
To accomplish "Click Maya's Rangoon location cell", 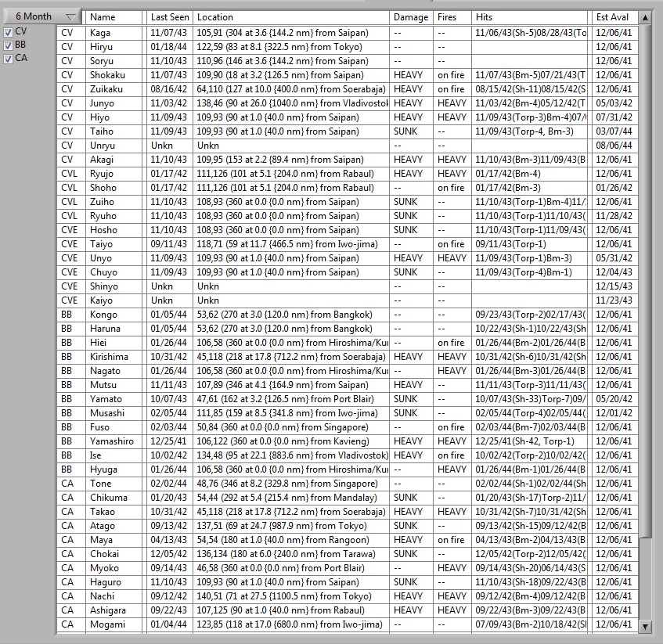I will (x=291, y=540).
